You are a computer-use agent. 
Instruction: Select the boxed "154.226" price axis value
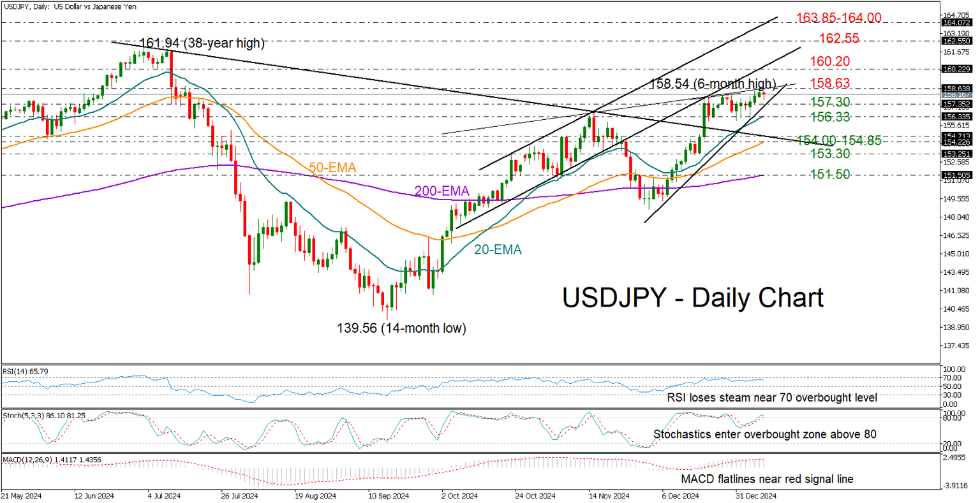point(956,143)
